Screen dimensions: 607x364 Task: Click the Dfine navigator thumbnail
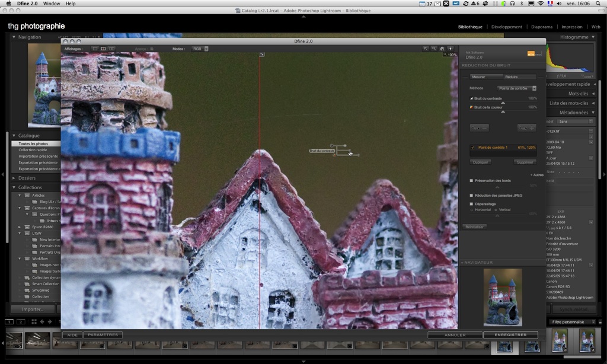(503, 298)
